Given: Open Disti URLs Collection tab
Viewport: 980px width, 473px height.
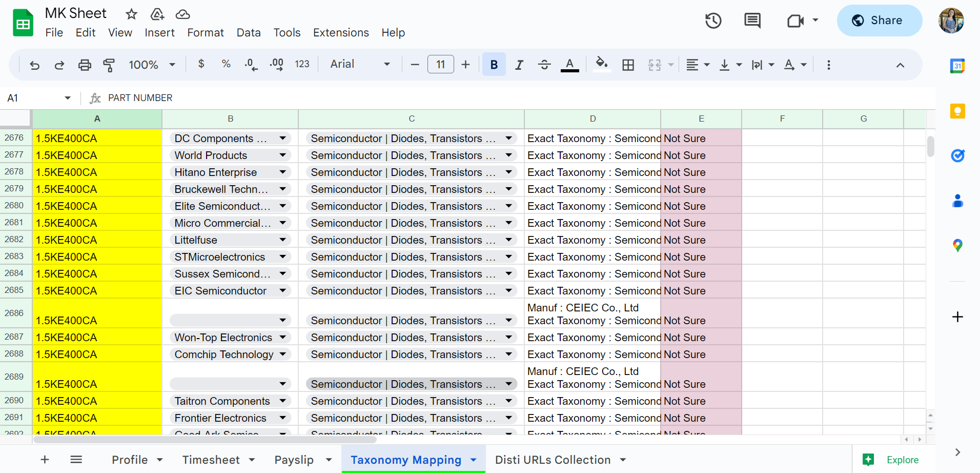Looking at the screenshot, I should [553, 460].
